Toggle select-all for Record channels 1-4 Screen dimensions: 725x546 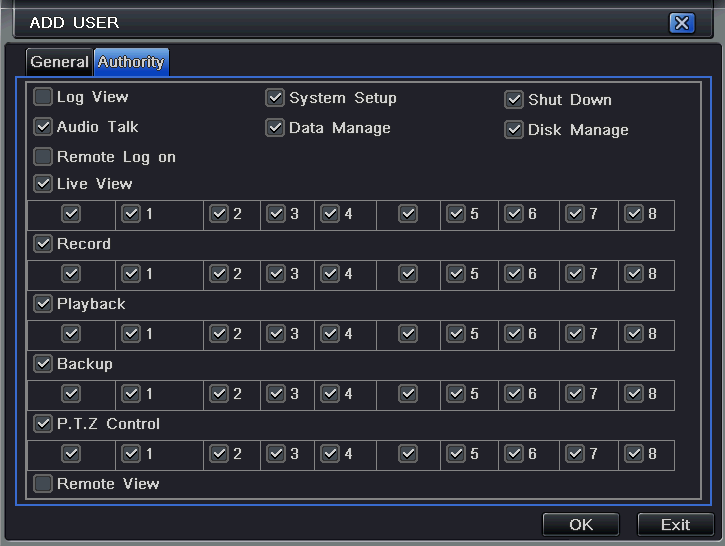coord(71,274)
